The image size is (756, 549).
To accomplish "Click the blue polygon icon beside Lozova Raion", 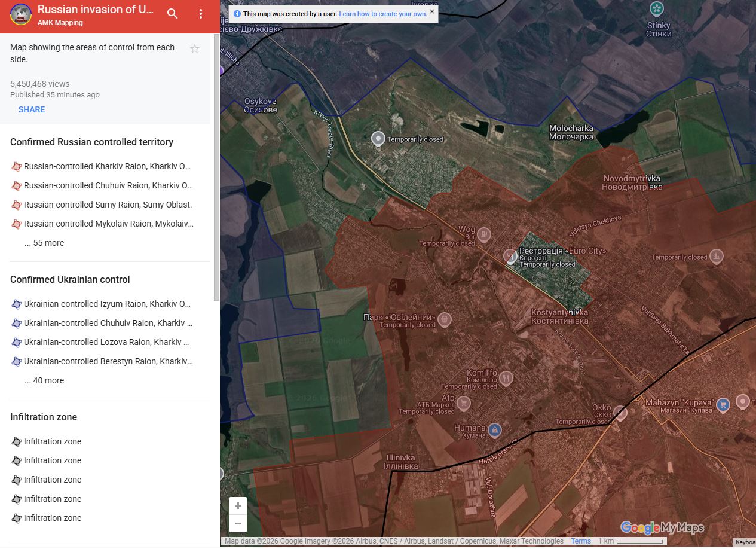I will [16, 342].
